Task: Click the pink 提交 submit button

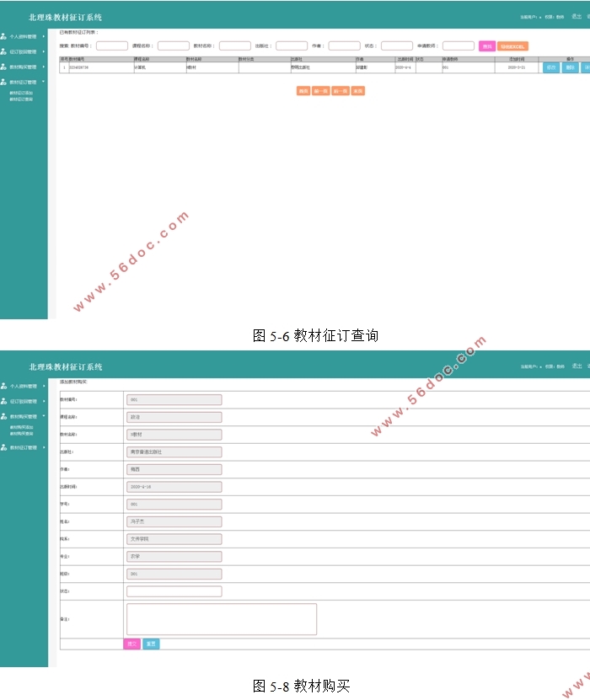Action: point(131,644)
